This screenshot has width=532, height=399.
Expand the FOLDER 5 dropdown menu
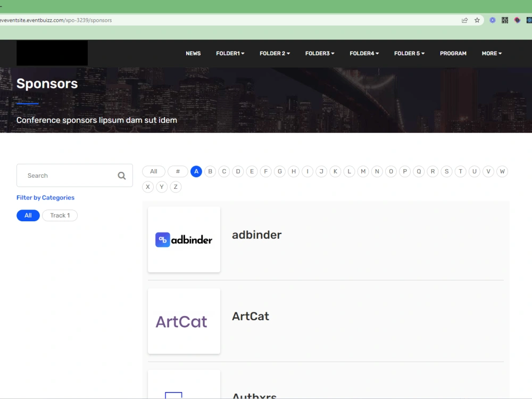409,53
